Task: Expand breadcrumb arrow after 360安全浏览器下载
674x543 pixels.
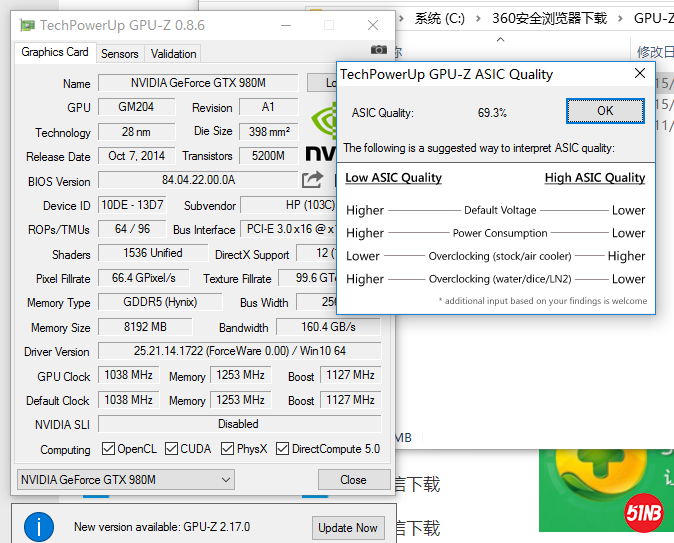Action: (x=620, y=18)
